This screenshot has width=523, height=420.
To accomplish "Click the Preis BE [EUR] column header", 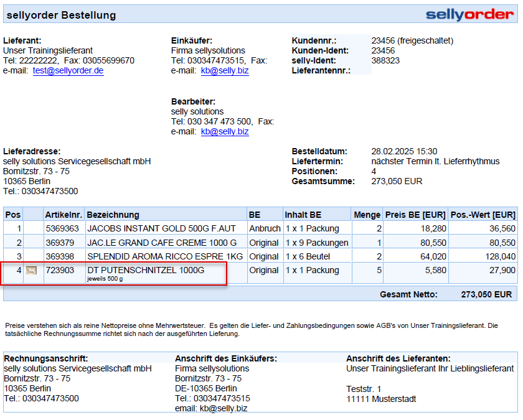I will [x=415, y=215].
